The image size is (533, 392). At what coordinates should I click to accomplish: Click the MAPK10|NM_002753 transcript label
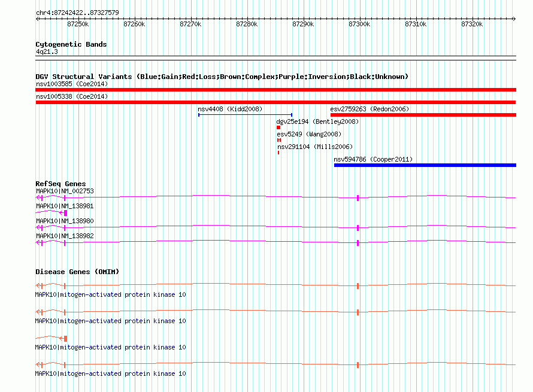pyautogui.click(x=65, y=192)
